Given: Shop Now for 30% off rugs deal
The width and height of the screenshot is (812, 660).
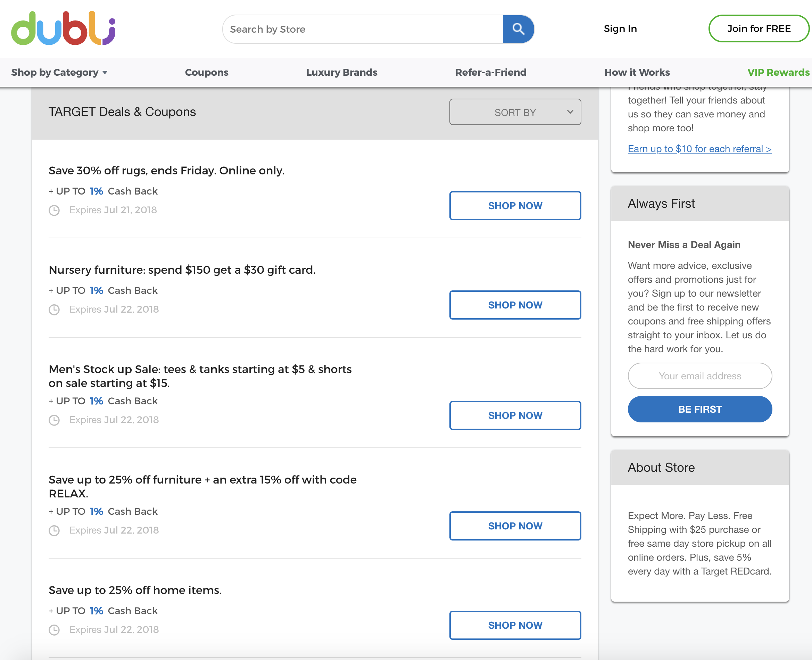Looking at the screenshot, I should tap(515, 206).
